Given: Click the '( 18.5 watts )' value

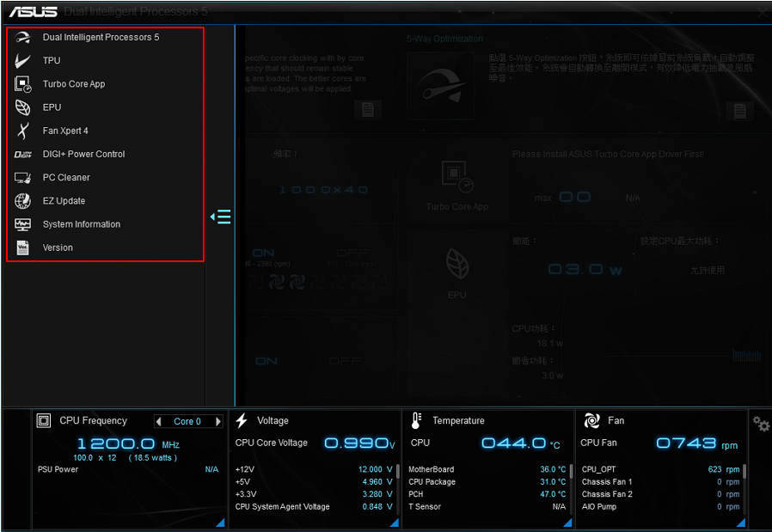Looking at the screenshot, I should 153,458.
